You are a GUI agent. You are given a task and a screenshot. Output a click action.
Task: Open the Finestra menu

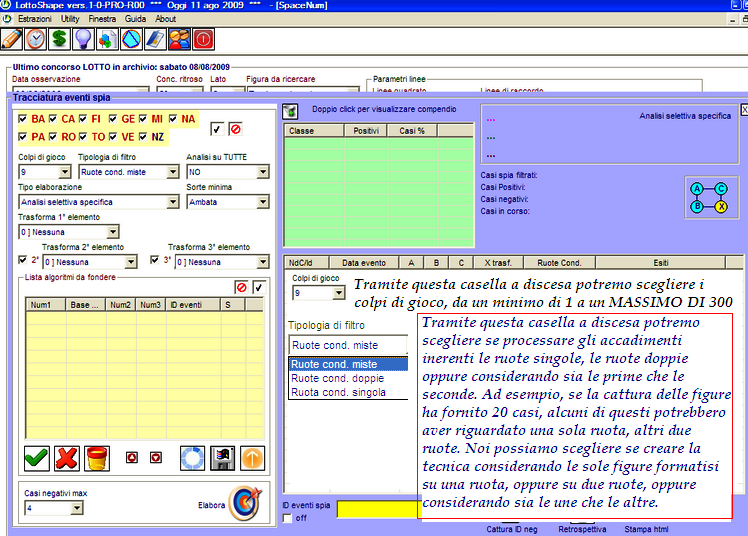click(x=102, y=19)
